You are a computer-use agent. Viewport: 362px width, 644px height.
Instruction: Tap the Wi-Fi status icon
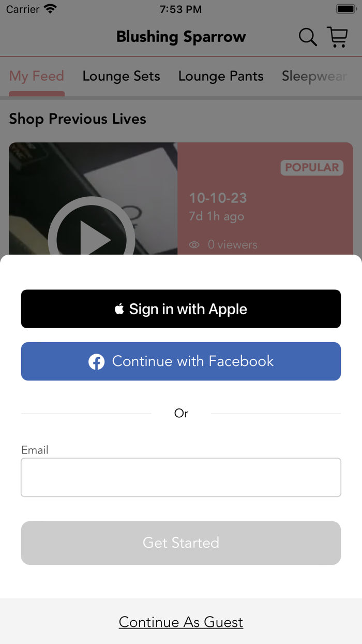pyautogui.click(x=50, y=9)
